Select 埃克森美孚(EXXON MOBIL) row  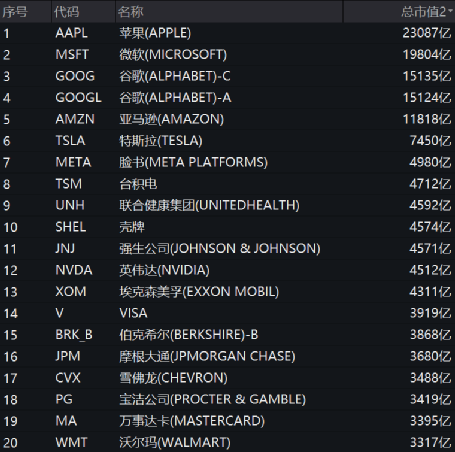[x=227, y=292]
